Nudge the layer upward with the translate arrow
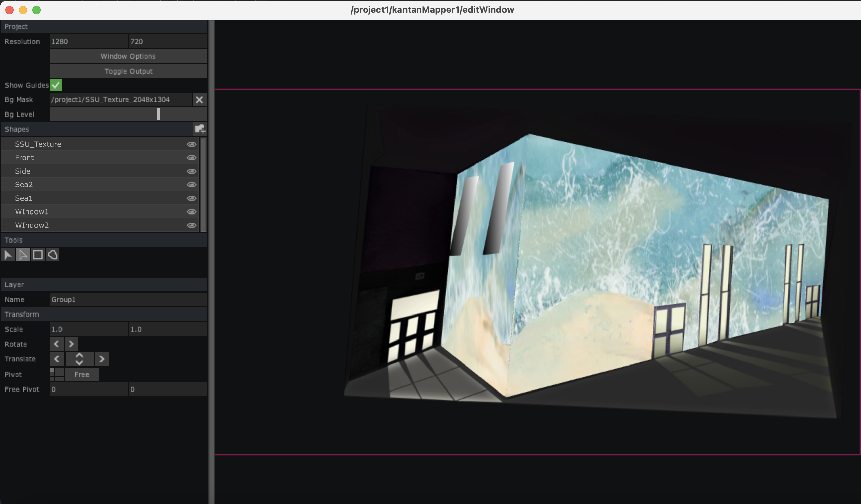Image resolution: width=861 pixels, height=504 pixels. click(79, 356)
